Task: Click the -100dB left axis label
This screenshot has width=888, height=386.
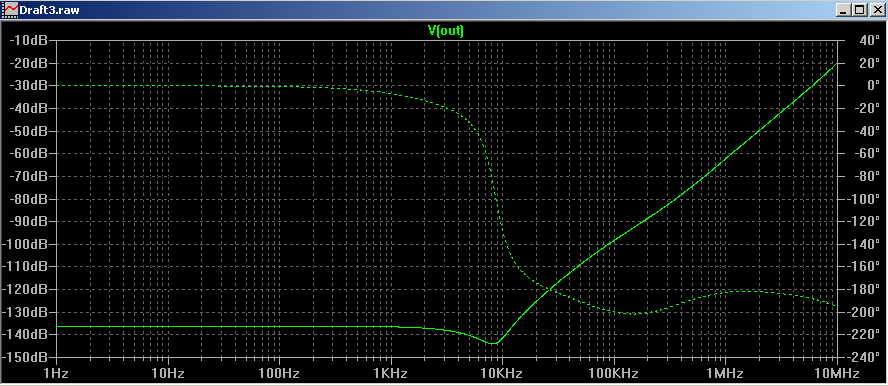Action: 25,244
